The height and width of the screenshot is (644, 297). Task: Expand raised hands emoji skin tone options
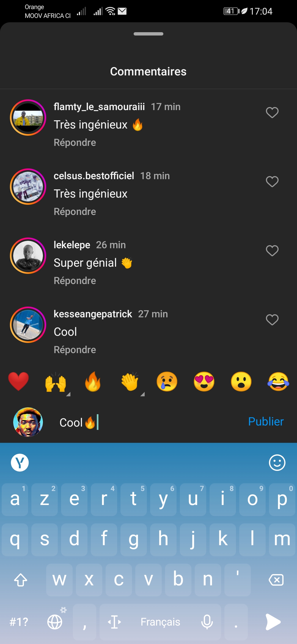point(68,394)
